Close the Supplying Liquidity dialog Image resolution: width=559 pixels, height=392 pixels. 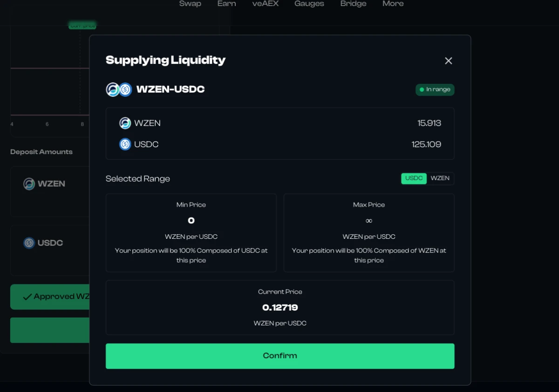(x=448, y=61)
